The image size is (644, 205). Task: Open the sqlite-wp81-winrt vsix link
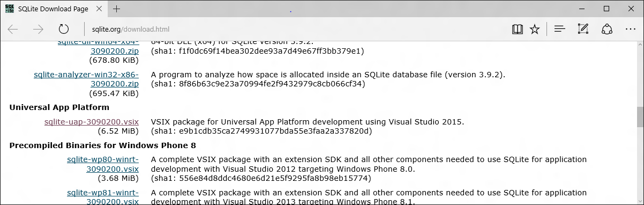(x=103, y=197)
